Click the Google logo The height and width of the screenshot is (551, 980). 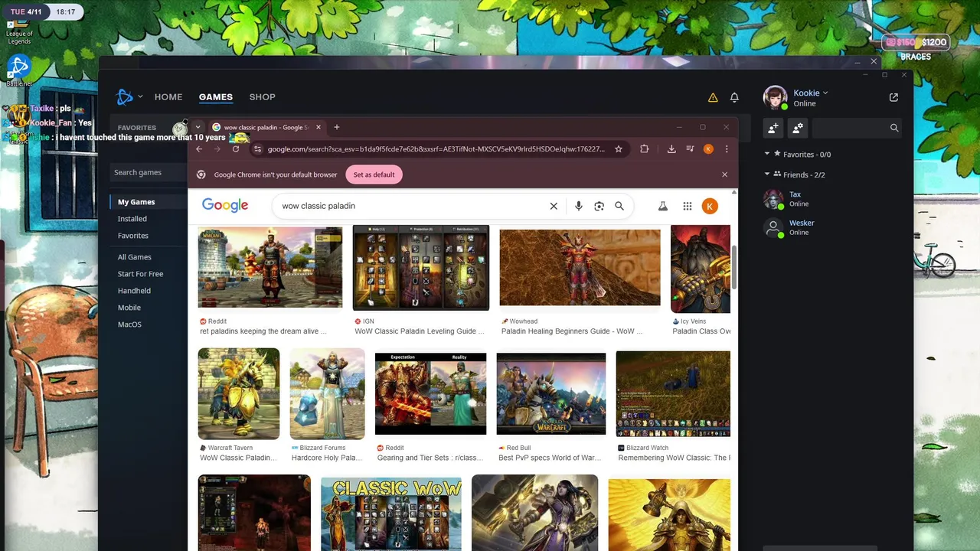(225, 205)
